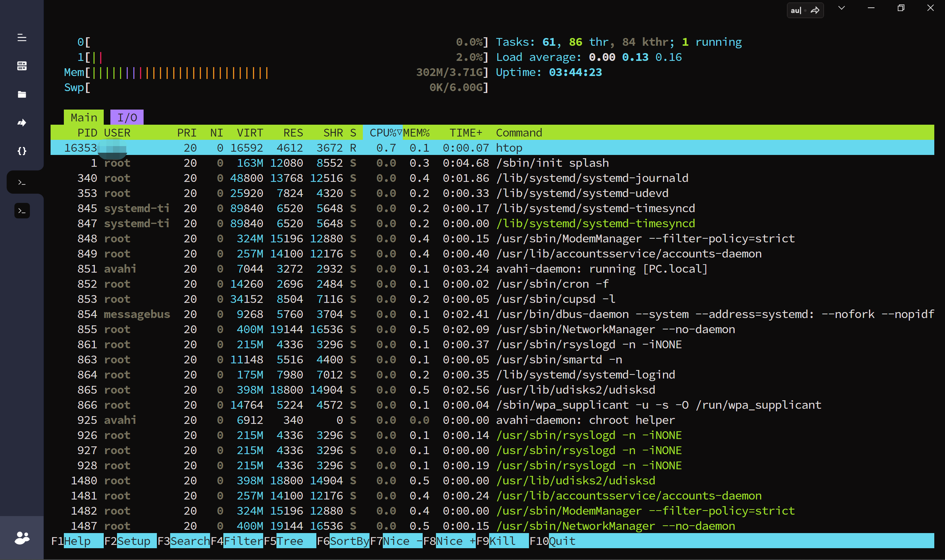Screen dimensions: 945x560
Task: Sort by the PID column header
Action: tap(87, 132)
